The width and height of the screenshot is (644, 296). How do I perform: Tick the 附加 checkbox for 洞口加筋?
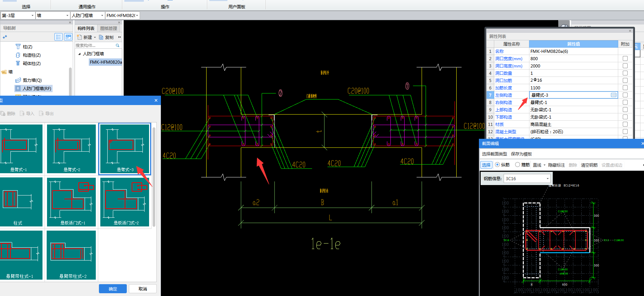pyautogui.click(x=625, y=80)
